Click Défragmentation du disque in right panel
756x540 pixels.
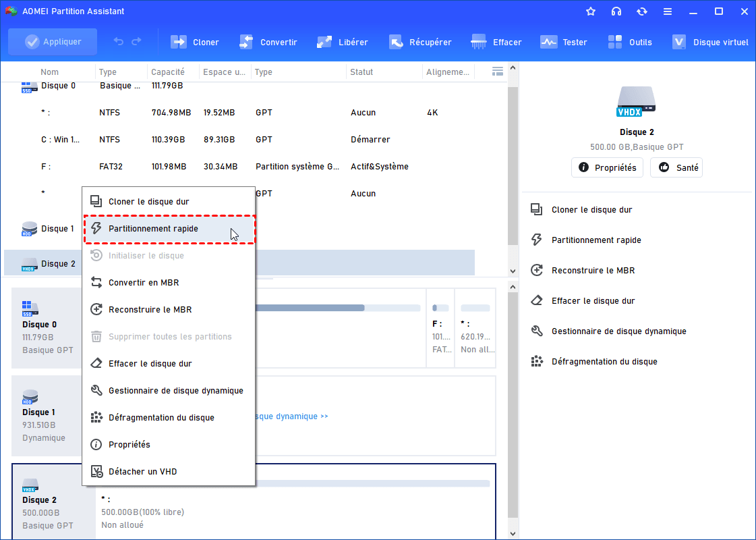pos(604,362)
